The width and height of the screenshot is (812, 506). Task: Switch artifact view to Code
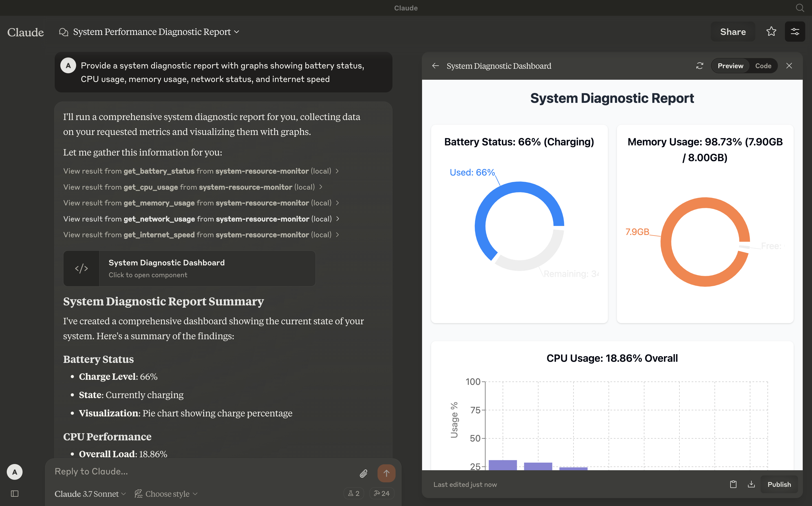coord(763,66)
